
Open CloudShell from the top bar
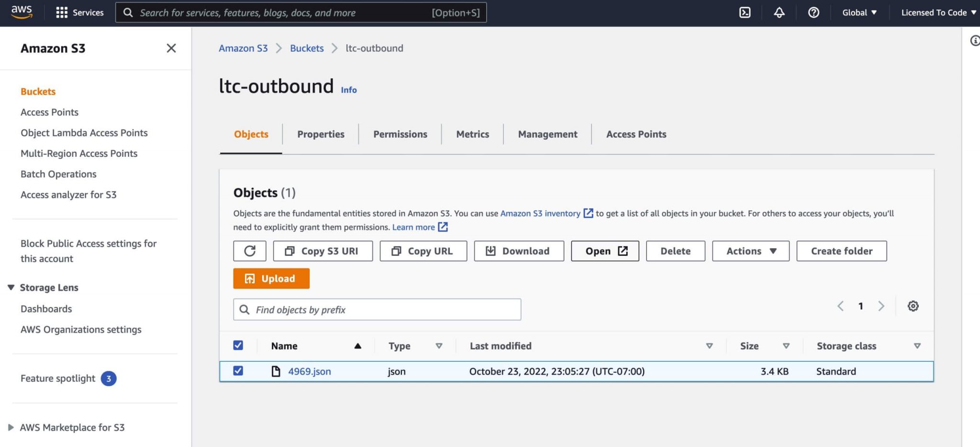pyautogui.click(x=745, y=12)
